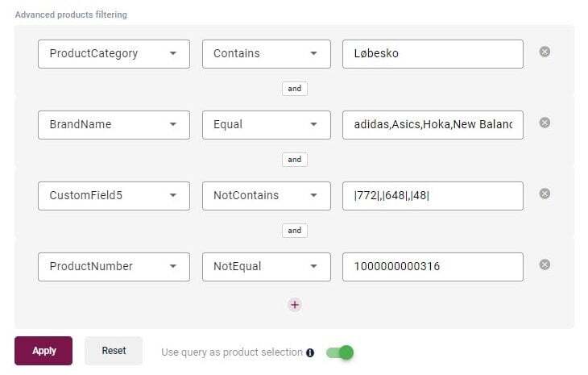Remove the ProductCategory filter row
Image resolution: width=588 pixels, height=375 pixels.
click(x=545, y=52)
